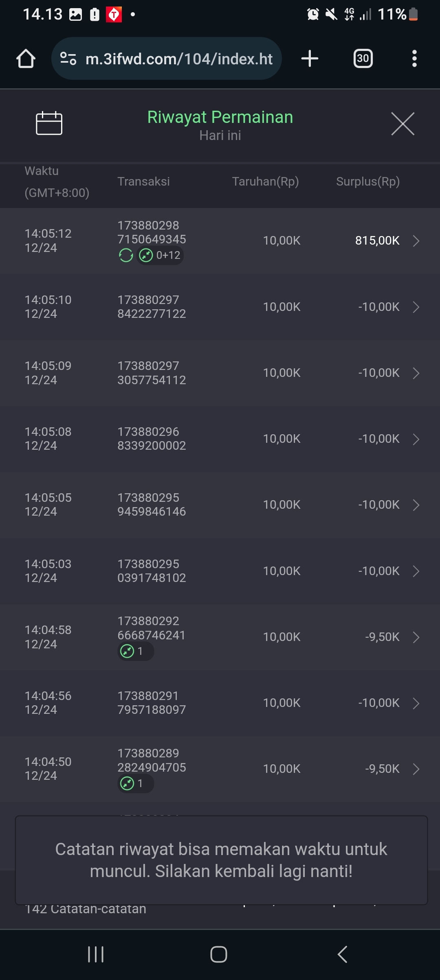440x980 pixels.
Task: Click the URL address field
Action: (179, 59)
